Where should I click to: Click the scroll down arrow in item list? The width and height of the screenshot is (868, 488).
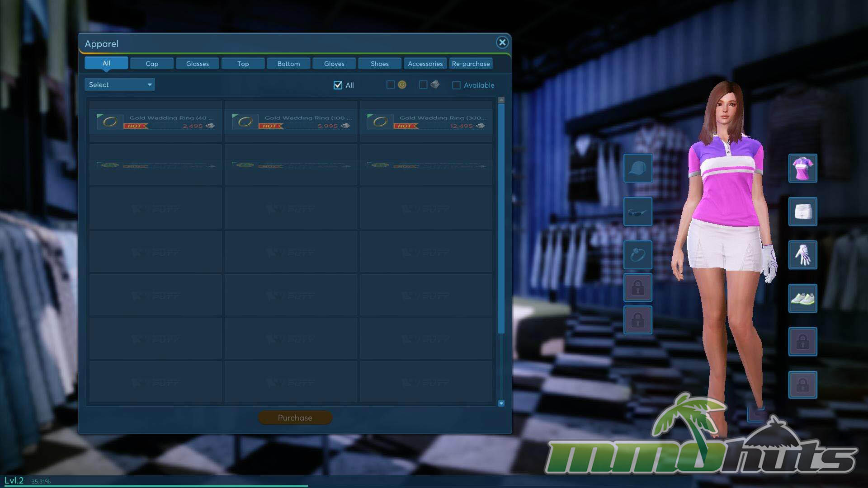tap(501, 404)
